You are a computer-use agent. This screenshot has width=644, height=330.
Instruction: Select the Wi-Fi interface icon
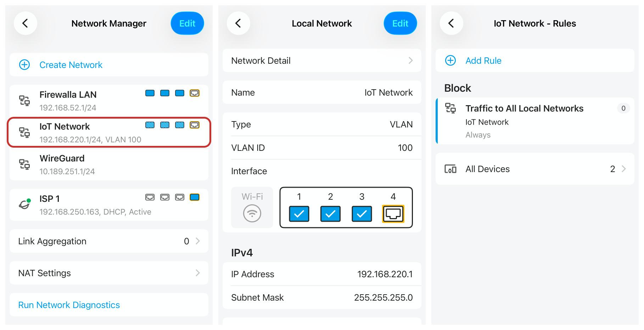252,214
